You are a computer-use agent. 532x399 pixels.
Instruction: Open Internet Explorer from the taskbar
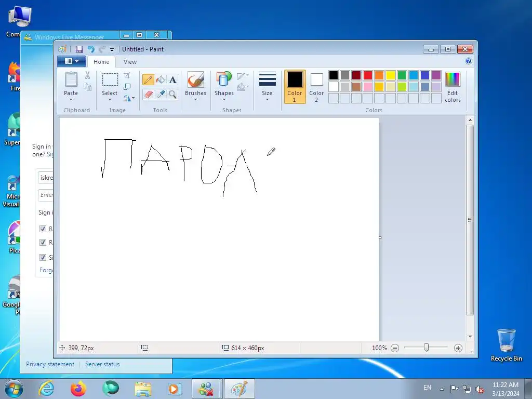(x=46, y=389)
